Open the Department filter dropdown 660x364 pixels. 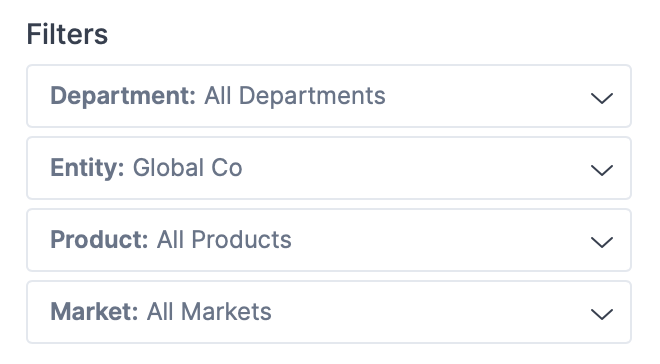pos(329,96)
